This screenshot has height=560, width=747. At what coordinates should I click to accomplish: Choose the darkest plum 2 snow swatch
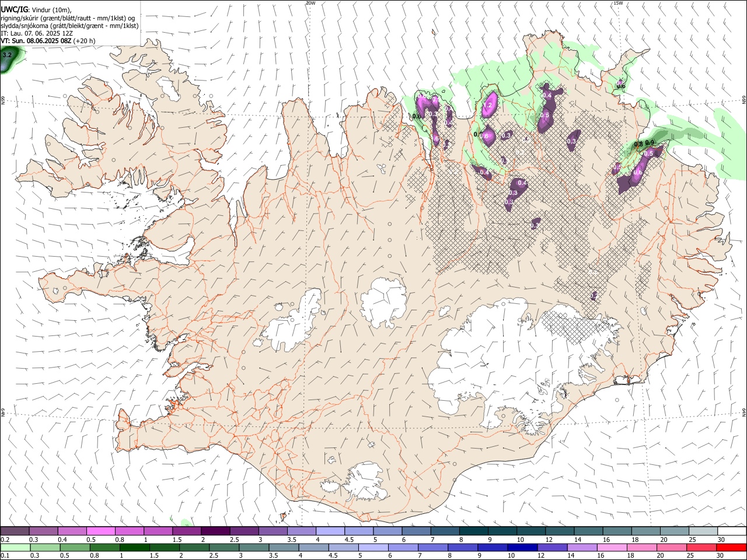pos(215,531)
